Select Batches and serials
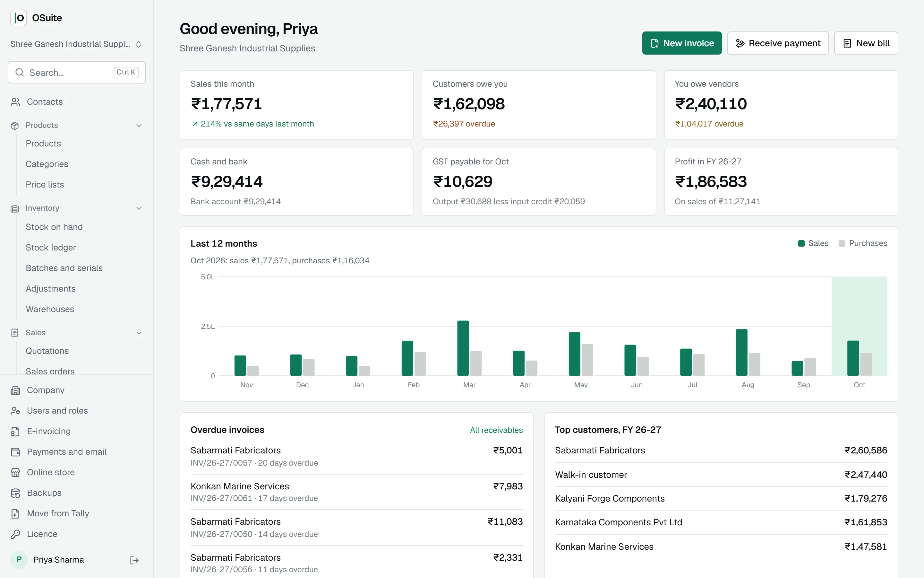Screen dimensions: 924x578 point(64,268)
